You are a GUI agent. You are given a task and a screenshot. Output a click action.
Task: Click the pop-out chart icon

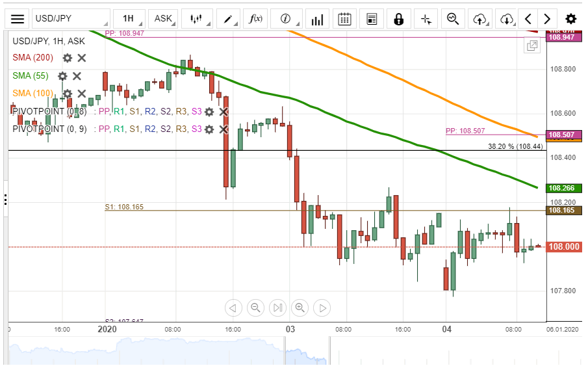point(532,46)
